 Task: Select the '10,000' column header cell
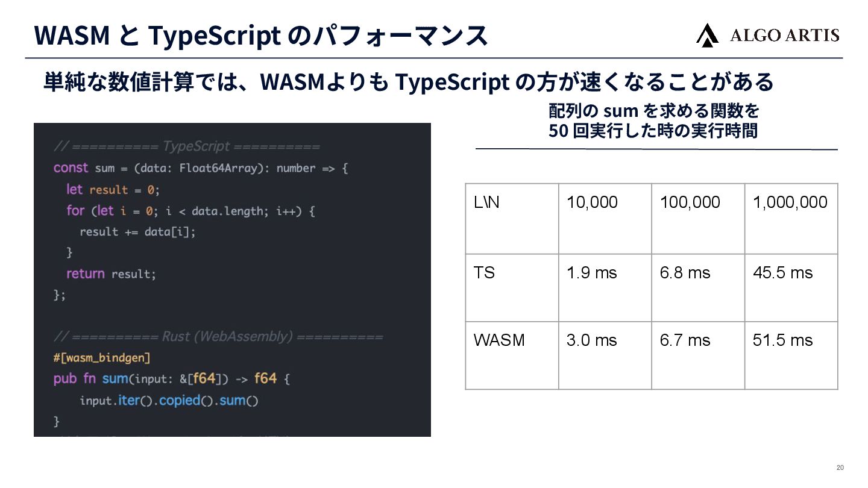tap(605, 219)
